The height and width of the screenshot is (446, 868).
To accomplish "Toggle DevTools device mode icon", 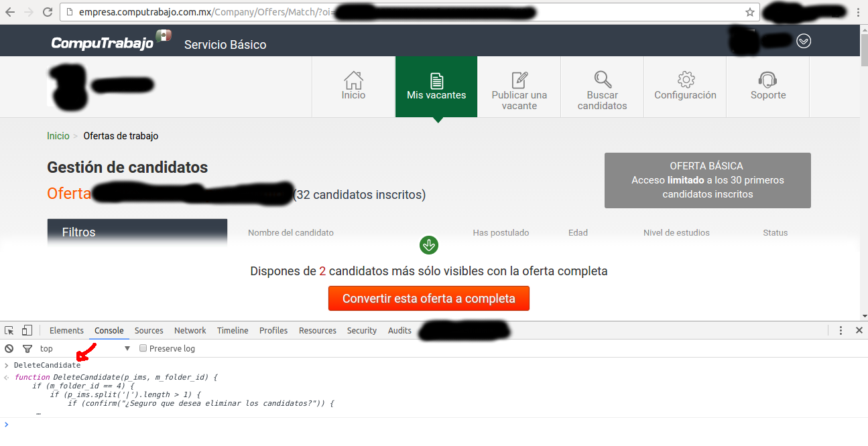I will tap(27, 330).
